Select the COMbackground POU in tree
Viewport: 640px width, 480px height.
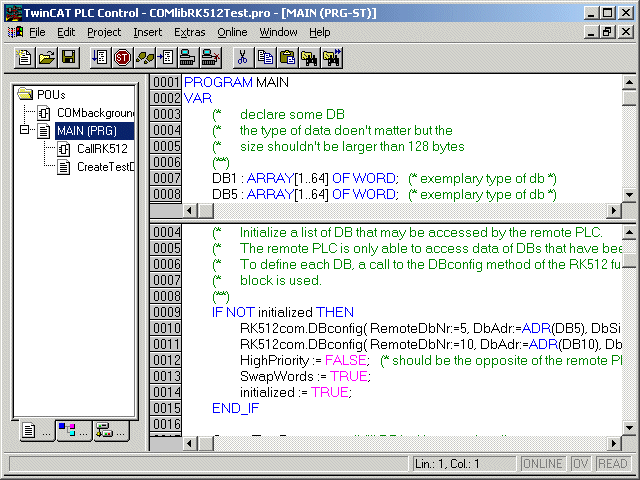coord(94,112)
